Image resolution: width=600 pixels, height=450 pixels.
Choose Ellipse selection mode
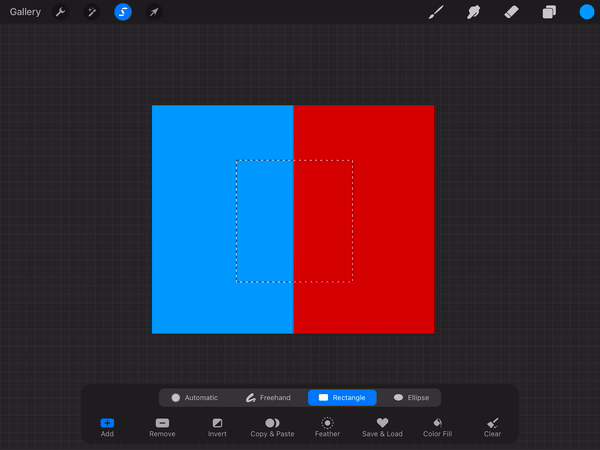pos(410,397)
